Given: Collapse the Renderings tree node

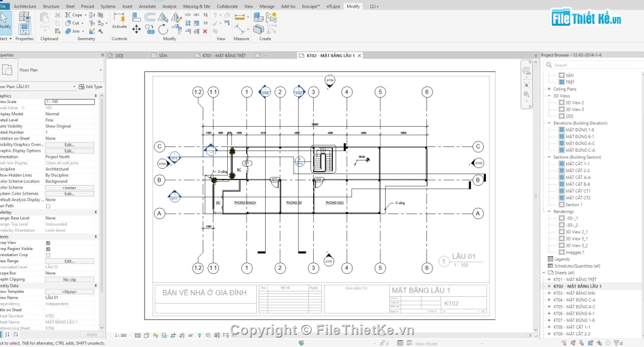Looking at the screenshot, I should pyautogui.click(x=549, y=211).
